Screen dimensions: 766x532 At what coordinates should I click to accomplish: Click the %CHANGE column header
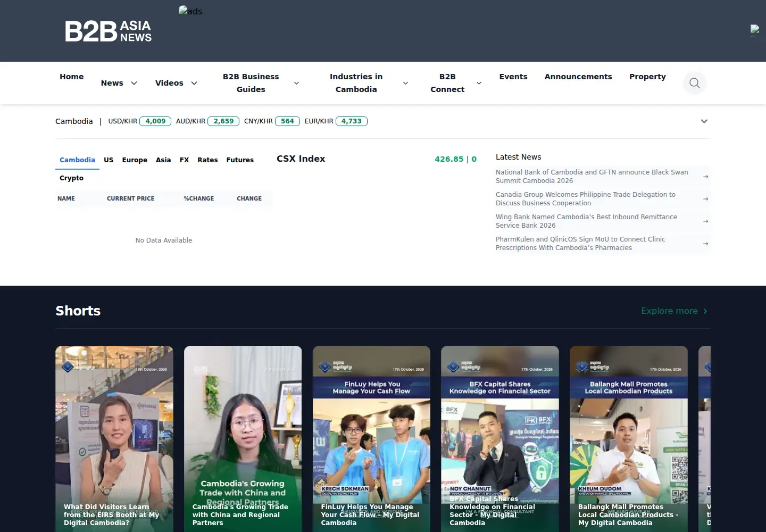[199, 198]
